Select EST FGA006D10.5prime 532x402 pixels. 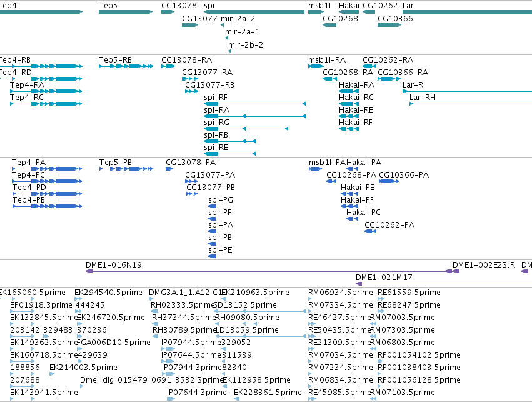click(114, 343)
